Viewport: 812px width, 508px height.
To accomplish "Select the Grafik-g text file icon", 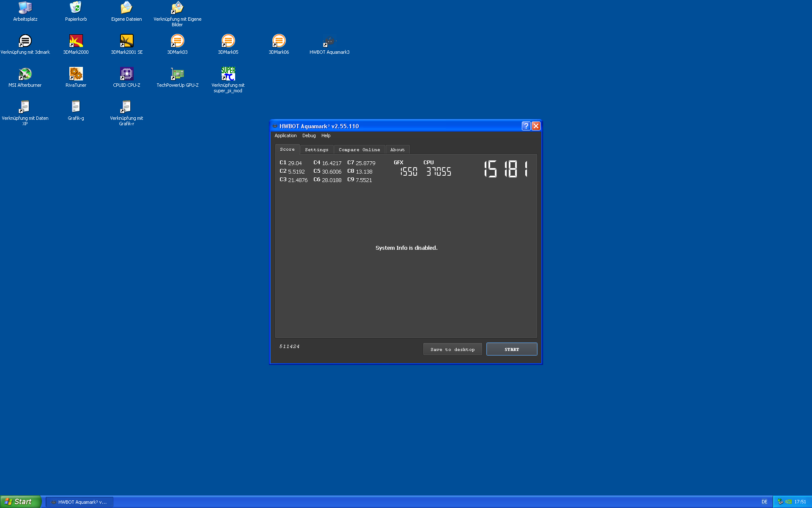I will click(x=76, y=110).
